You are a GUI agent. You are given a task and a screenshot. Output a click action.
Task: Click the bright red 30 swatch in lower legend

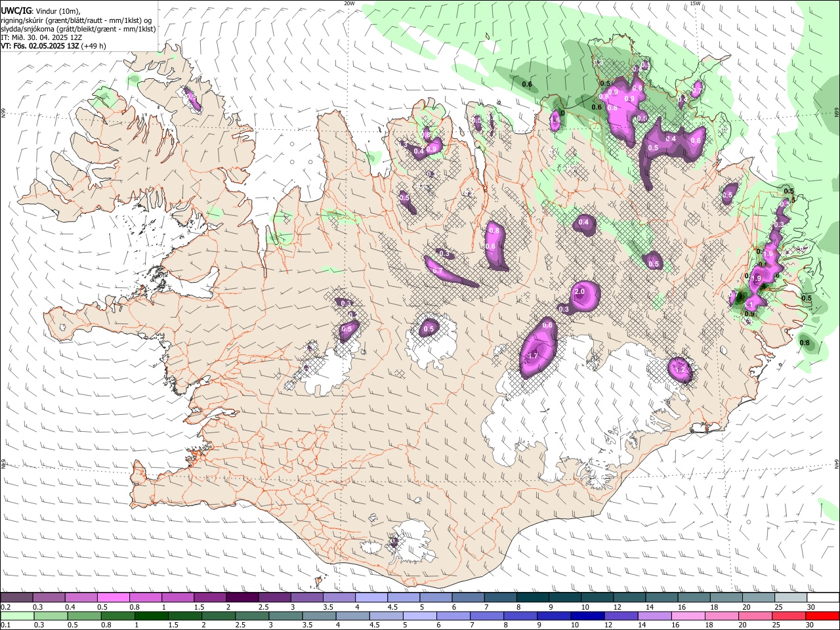point(823,616)
